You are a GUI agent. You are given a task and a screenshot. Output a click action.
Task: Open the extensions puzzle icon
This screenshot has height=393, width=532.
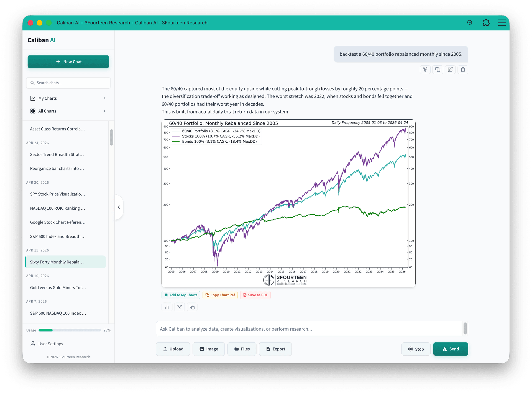[x=486, y=23]
